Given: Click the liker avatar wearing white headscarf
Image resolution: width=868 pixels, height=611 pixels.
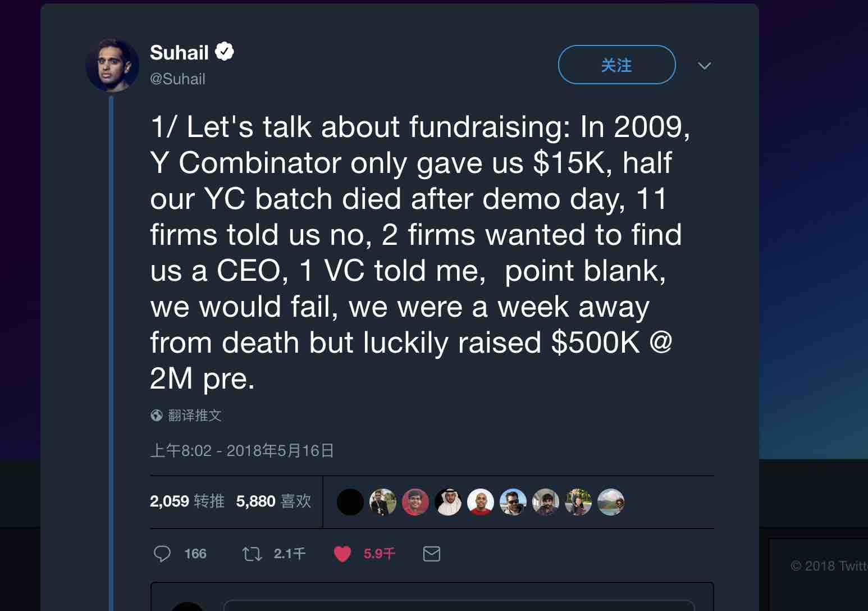Looking at the screenshot, I should 448,502.
